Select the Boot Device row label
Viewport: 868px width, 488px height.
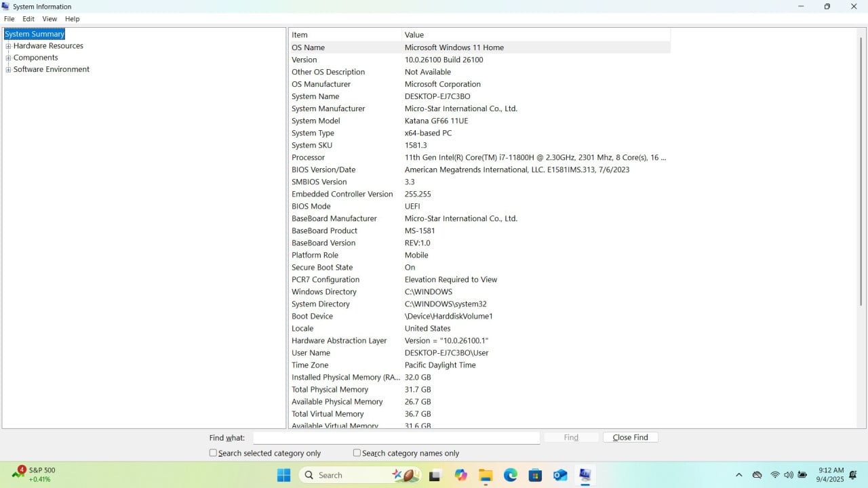(312, 316)
